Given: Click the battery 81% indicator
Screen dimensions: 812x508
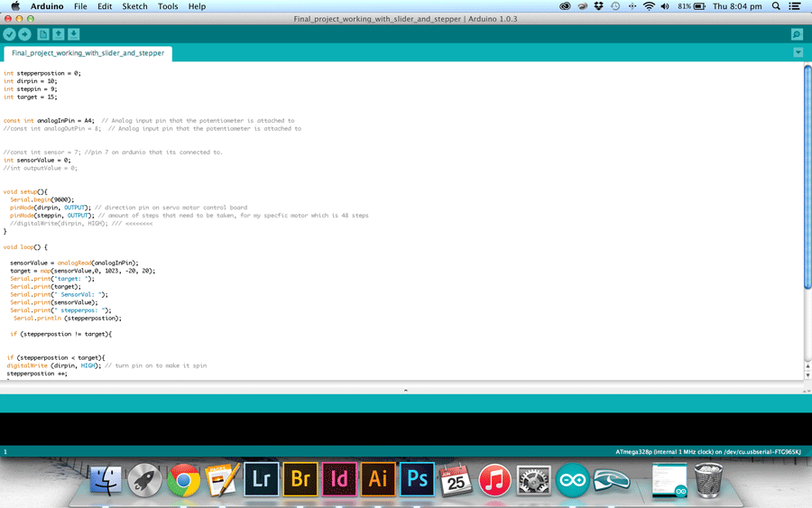Looking at the screenshot, I should 692,6.
